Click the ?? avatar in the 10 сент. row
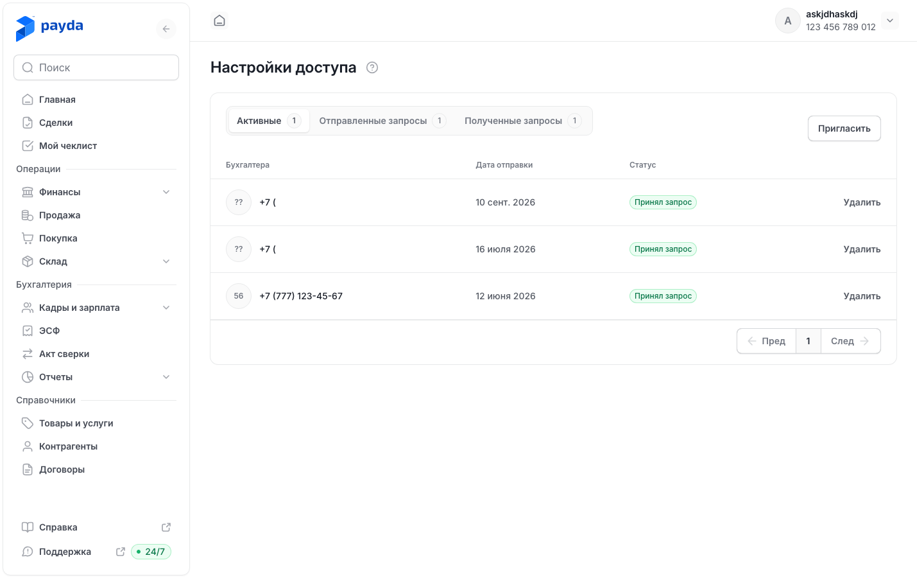924x578 pixels. coord(239,202)
